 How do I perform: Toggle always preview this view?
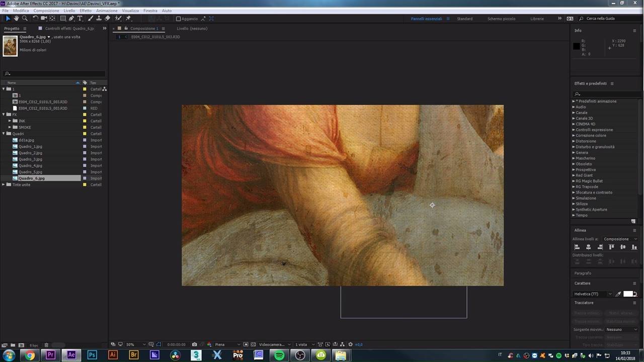pos(113,344)
